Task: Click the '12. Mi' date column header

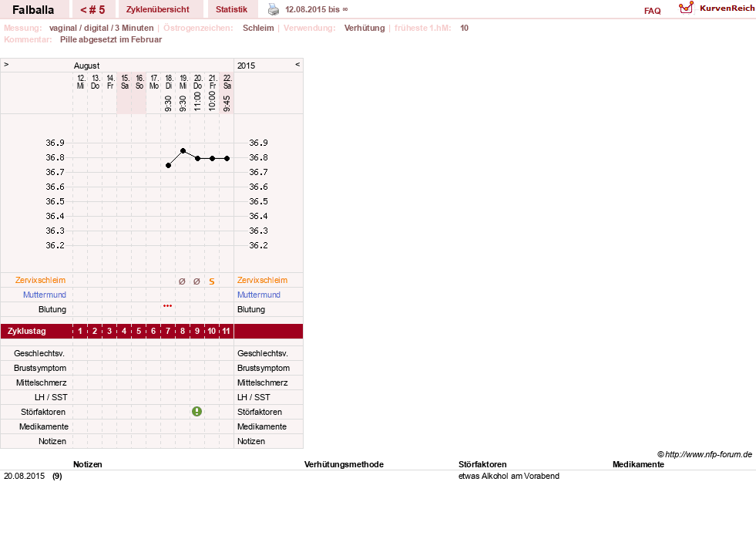Action: point(80,82)
